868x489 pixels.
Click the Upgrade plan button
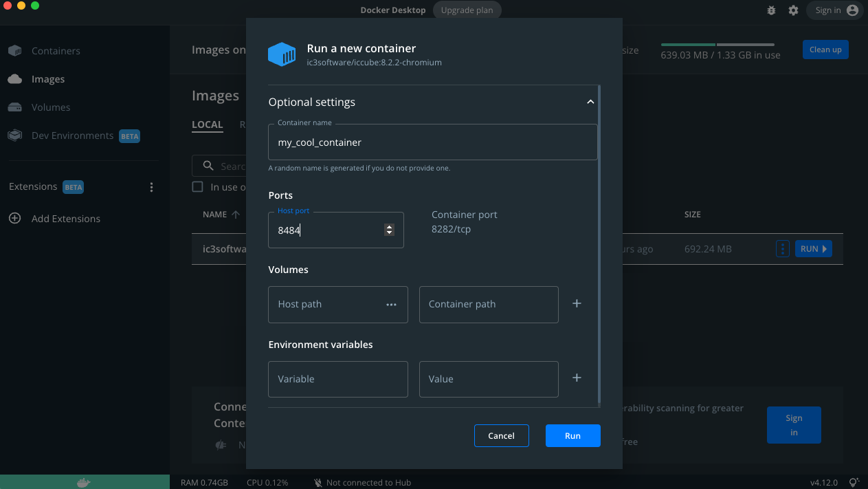(x=467, y=10)
